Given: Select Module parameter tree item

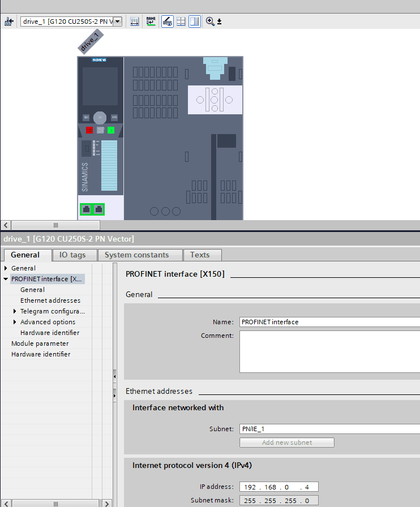Looking at the screenshot, I should (x=40, y=343).
